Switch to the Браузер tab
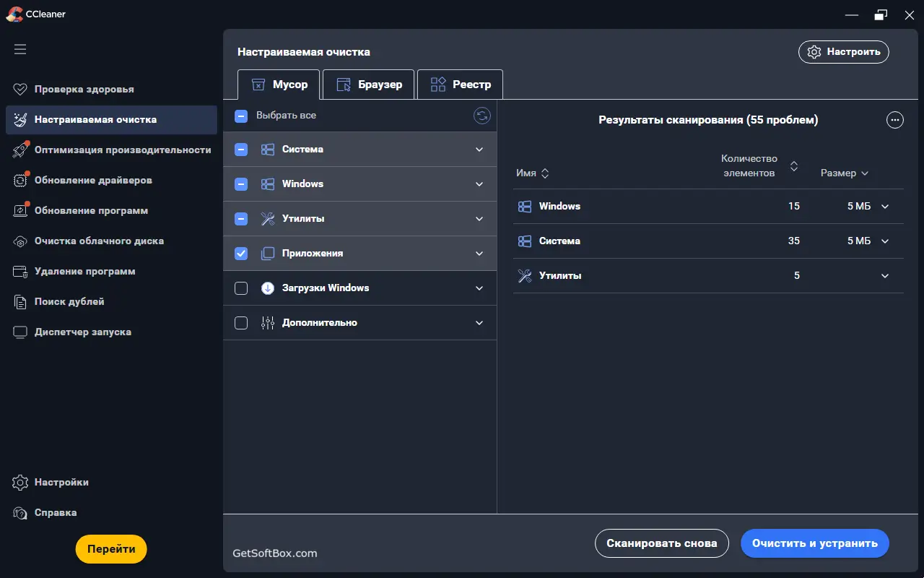 pyautogui.click(x=368, y=85)
